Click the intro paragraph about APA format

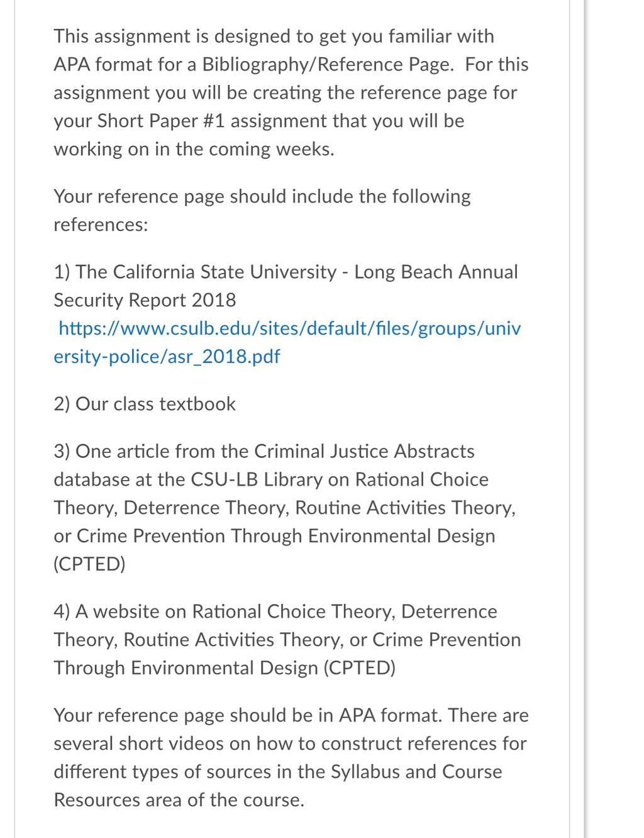291,92
